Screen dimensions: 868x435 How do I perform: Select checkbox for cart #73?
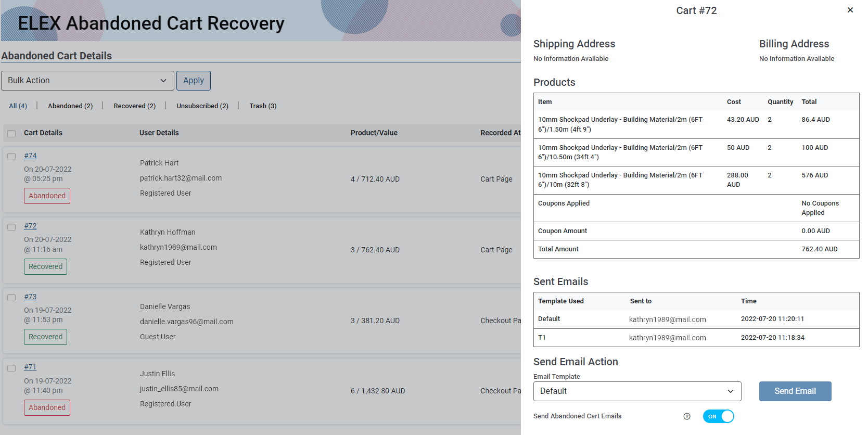(x=11, y=298)
